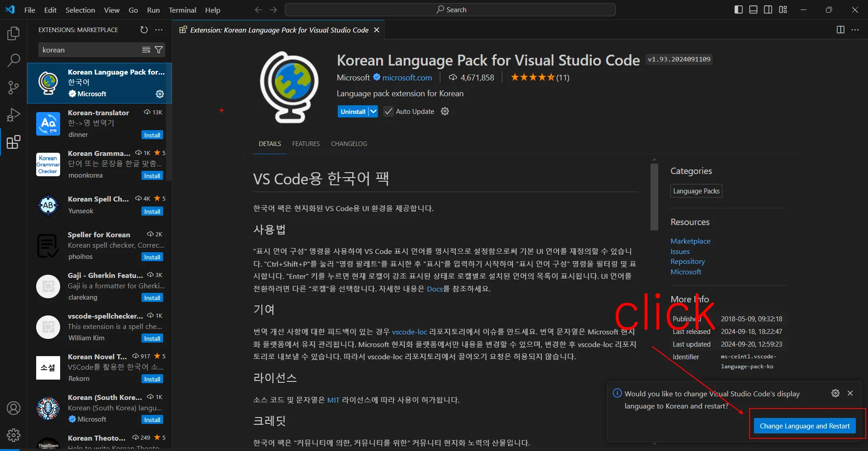This screenshot has width=868, height=451.
Task: Open the View menu
Action: tap(112, 10)
